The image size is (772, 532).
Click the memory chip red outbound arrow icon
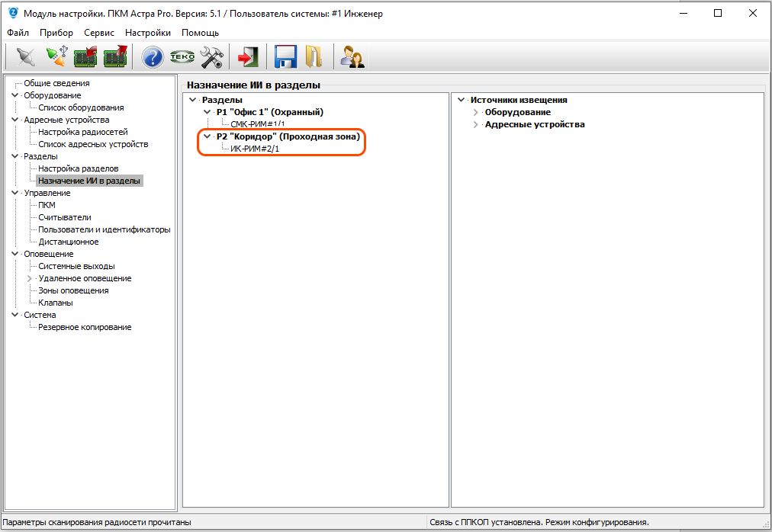(x=115, y=57)
